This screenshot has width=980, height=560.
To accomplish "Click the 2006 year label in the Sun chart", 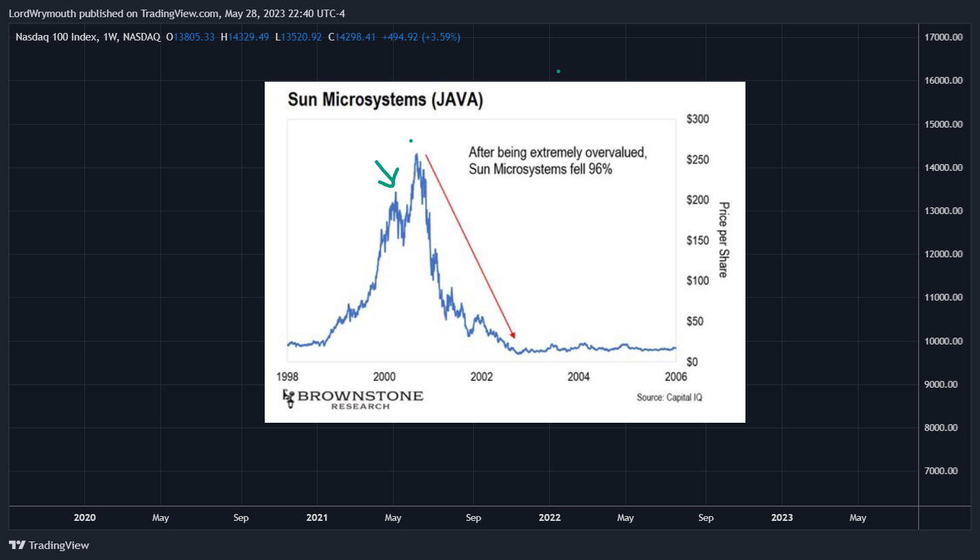I will click(675, 376).
